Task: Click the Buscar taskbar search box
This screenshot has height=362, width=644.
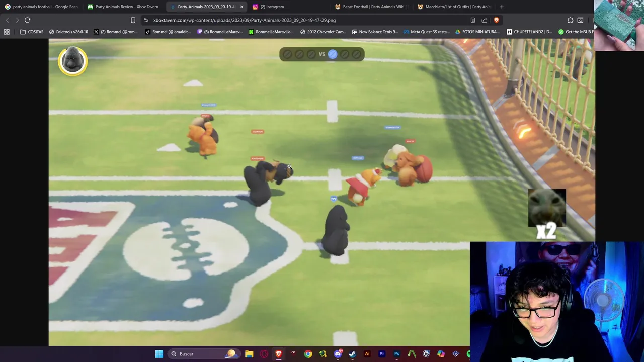Action: pos(204,354)
